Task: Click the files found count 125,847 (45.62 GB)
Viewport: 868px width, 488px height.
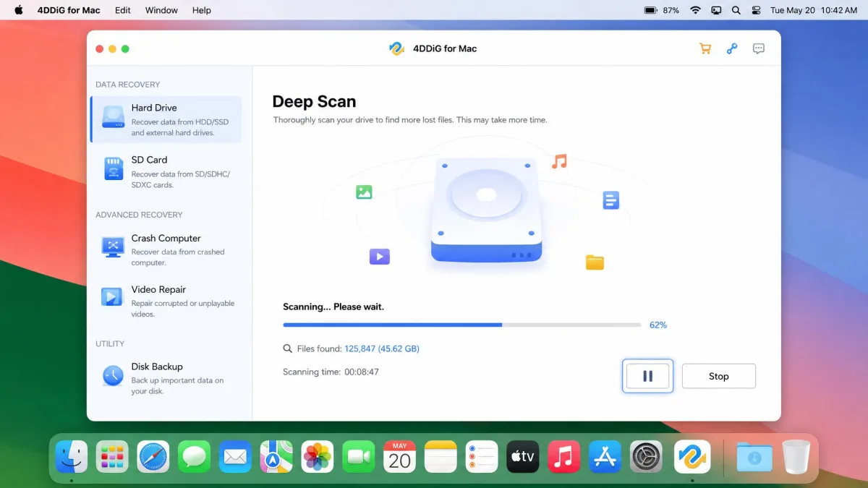Action: pyautogui.click(x=382, y=348)
